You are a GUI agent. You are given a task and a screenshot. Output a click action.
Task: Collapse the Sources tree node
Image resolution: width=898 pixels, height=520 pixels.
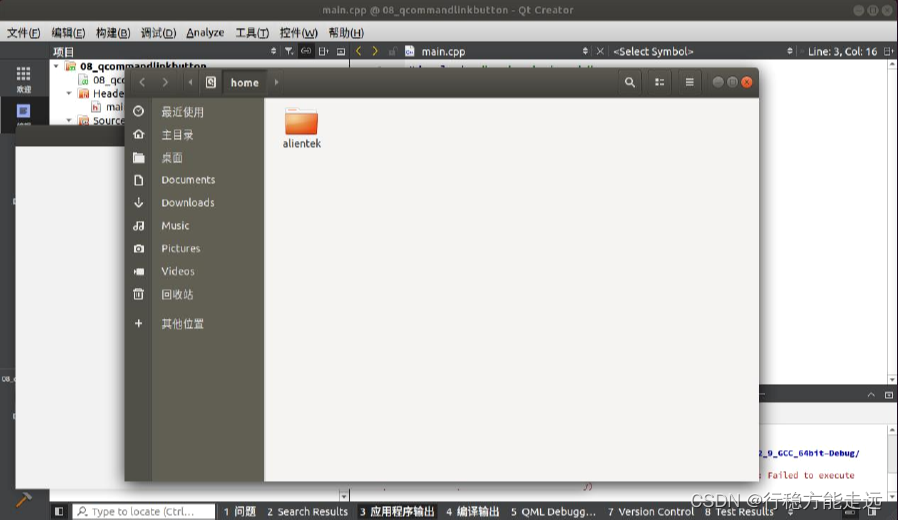[x=69, y=120]
